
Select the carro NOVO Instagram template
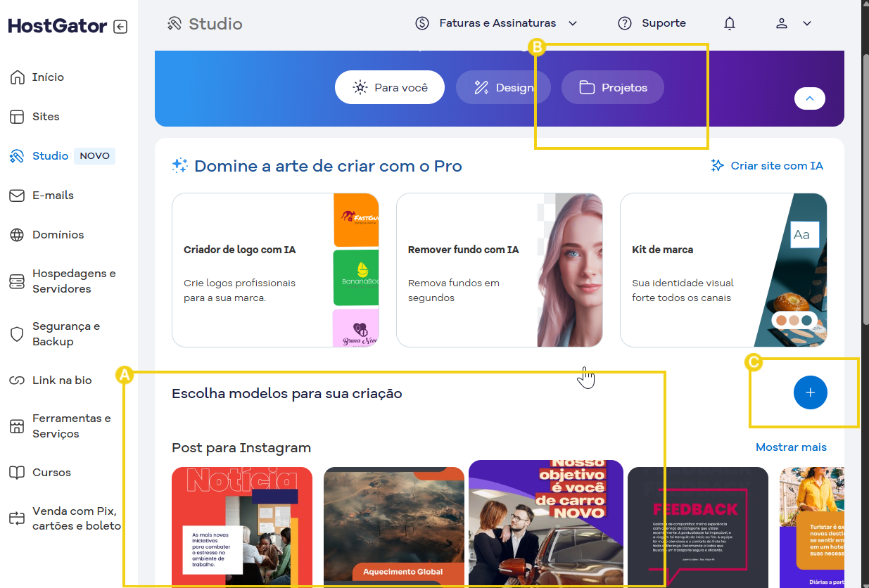click(546, 524)
